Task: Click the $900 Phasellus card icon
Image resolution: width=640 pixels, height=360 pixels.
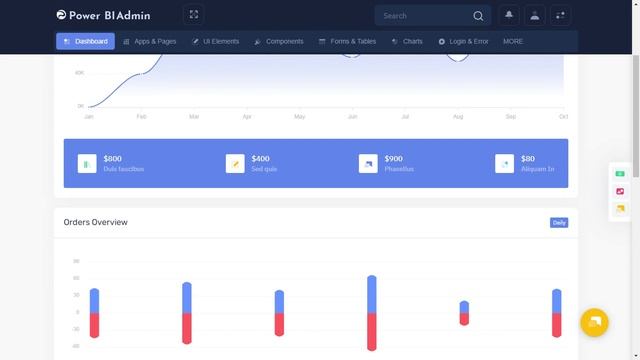Action: [368, 164]
